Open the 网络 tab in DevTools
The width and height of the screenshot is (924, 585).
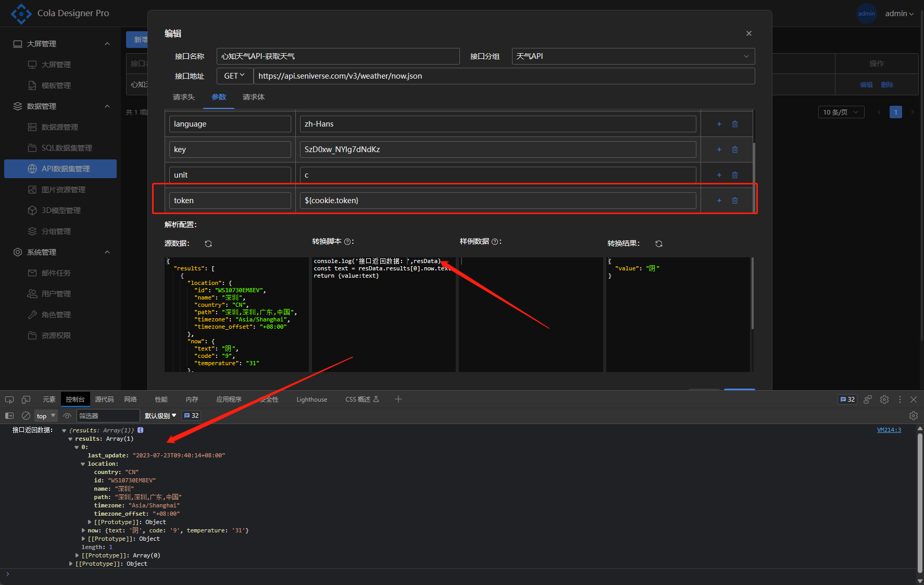[x=130, y=400]
